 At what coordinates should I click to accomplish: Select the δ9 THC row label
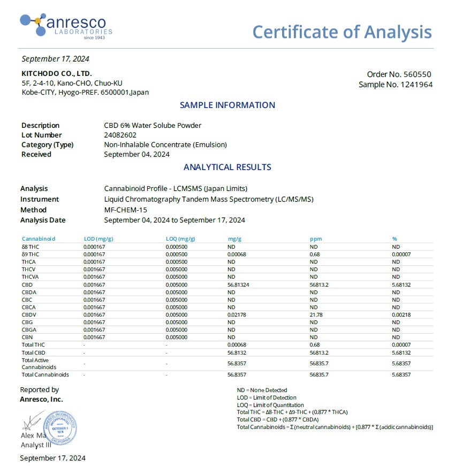click(31, 255)
